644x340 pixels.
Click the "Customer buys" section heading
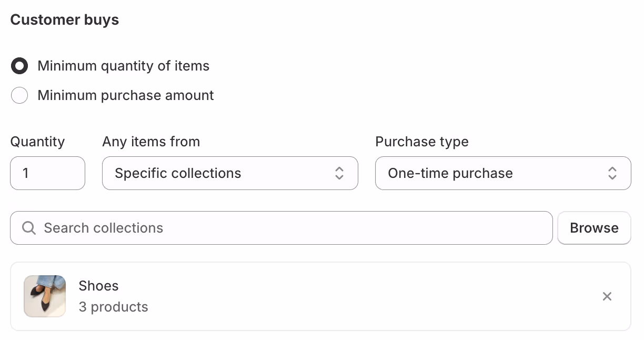[65, 20]
